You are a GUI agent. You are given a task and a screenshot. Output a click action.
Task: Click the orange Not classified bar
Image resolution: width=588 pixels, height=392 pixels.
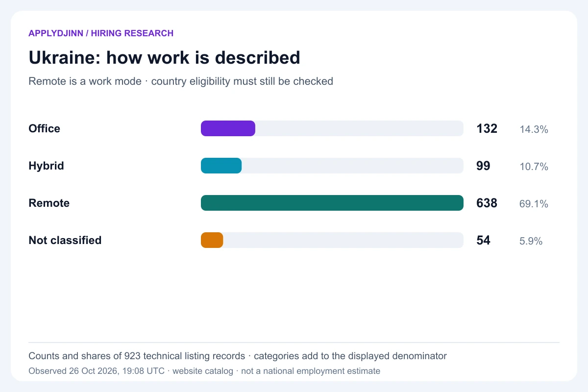click(x=212, y=240)
